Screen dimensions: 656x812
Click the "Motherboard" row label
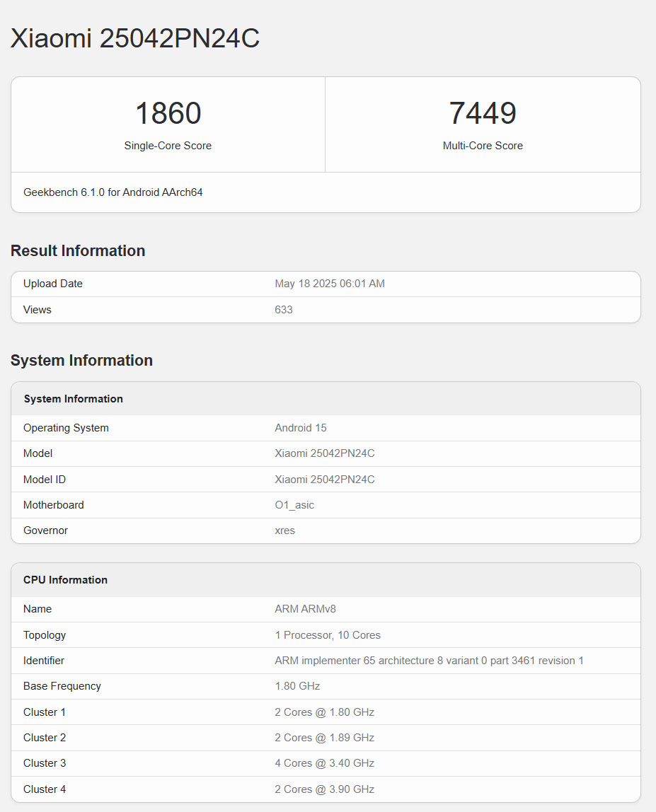(53, 505)
